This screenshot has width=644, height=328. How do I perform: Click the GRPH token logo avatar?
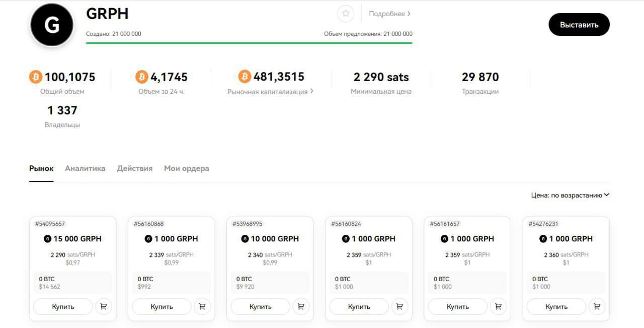[x=52, y=25]
